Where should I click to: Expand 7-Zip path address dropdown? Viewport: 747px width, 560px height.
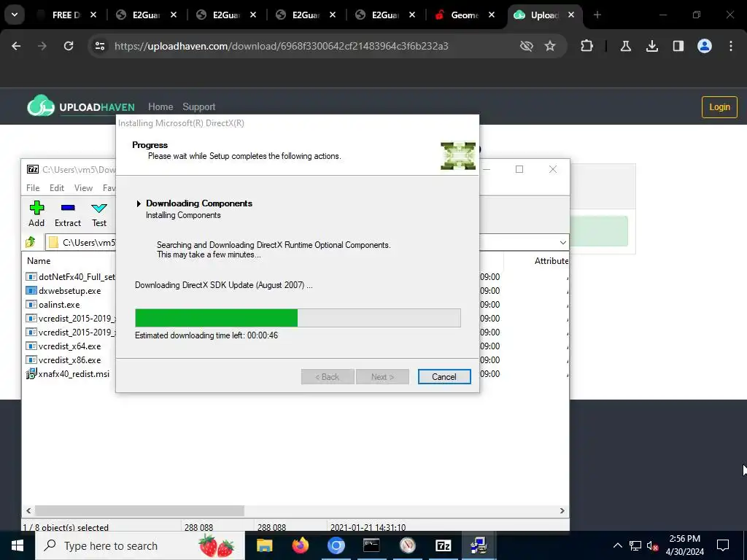(562, 242)
